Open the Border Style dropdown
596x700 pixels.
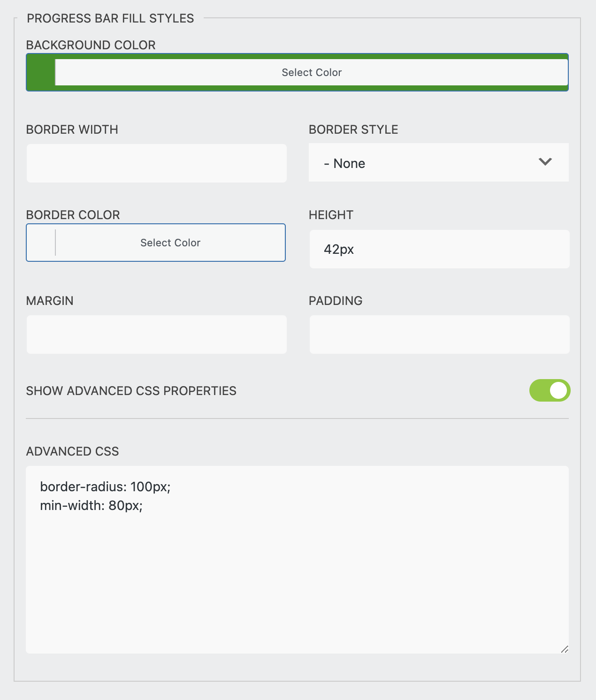point(438,162)
